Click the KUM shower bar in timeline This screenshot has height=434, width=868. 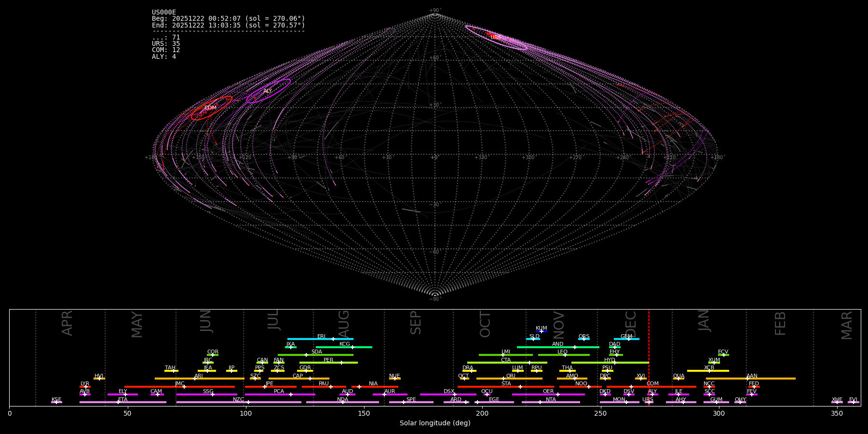tap(542, 331)
